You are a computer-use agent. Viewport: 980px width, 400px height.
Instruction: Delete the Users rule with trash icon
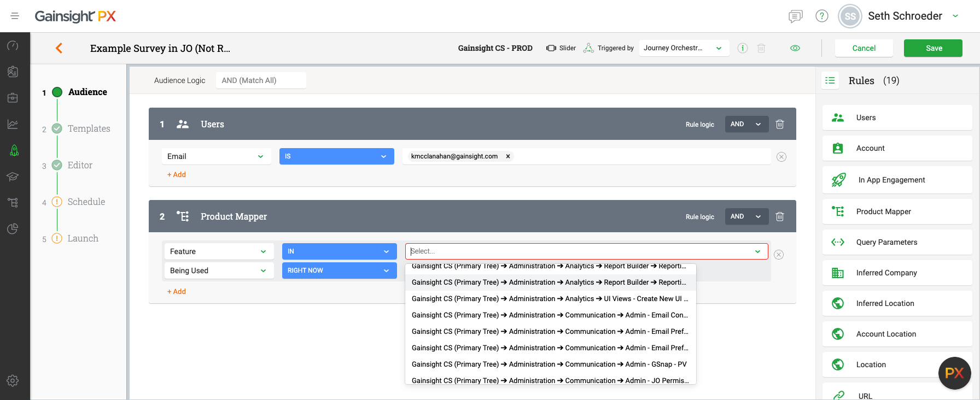[780, 124]
